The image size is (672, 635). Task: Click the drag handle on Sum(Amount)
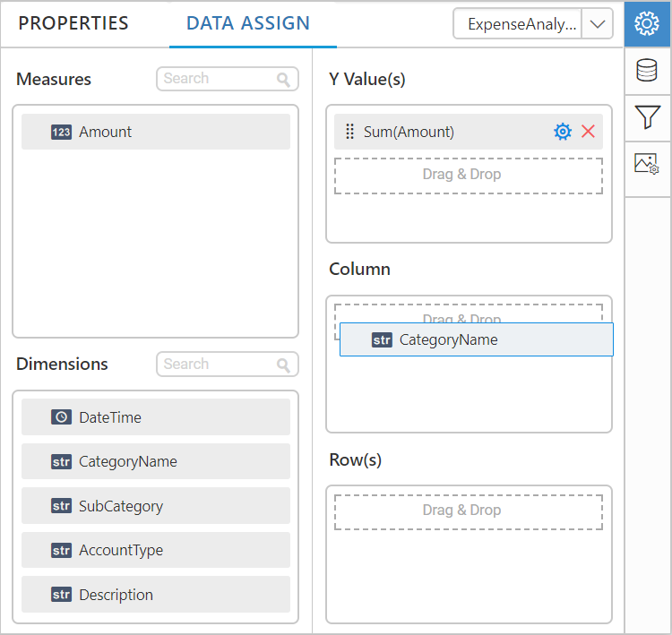[x=349, y=132]
